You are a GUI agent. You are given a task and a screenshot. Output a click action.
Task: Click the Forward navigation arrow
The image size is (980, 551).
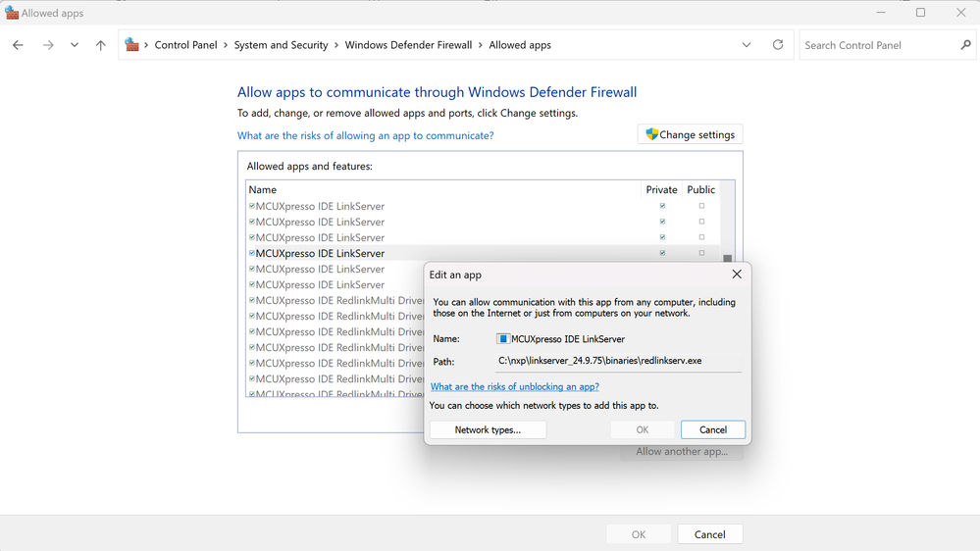click(x=48, y=45)
